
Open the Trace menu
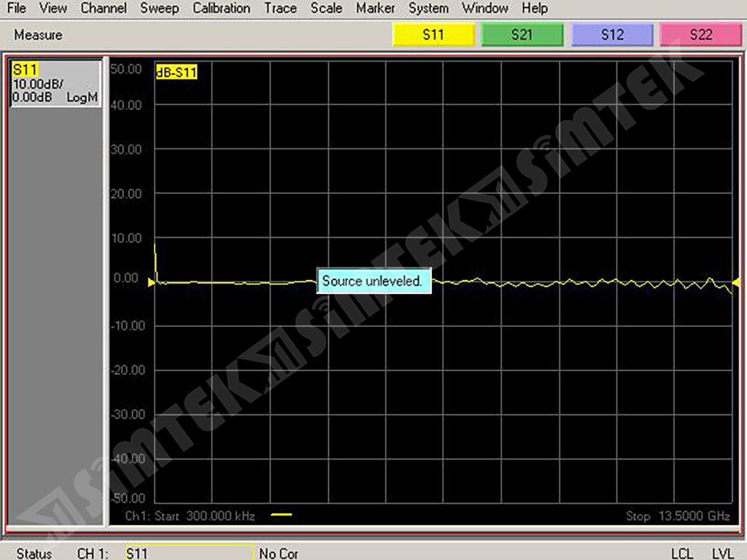(280, 8)
